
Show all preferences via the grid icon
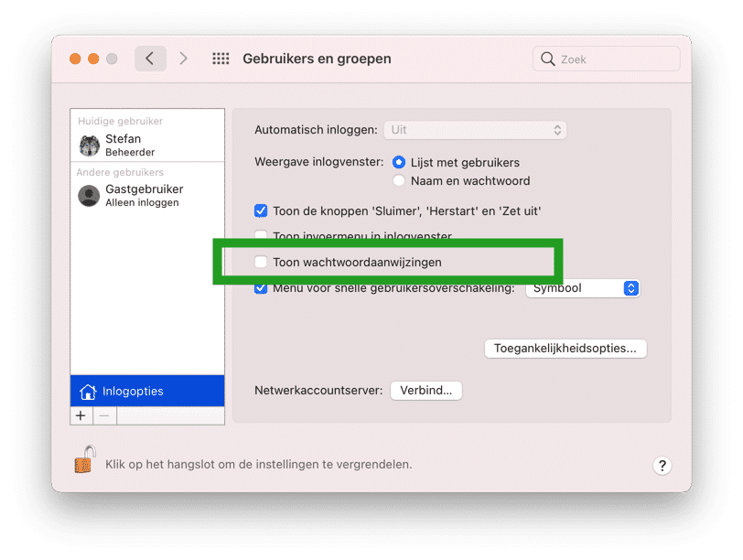click(x=221, y=59)
